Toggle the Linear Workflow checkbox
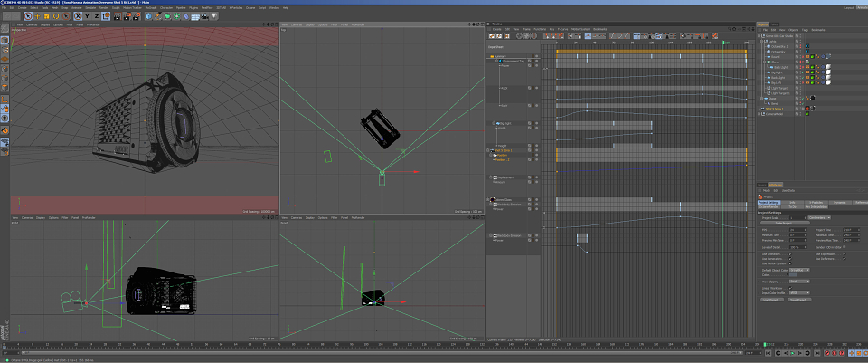The width and height of the screenshot is (868, 363). (790, 288)
